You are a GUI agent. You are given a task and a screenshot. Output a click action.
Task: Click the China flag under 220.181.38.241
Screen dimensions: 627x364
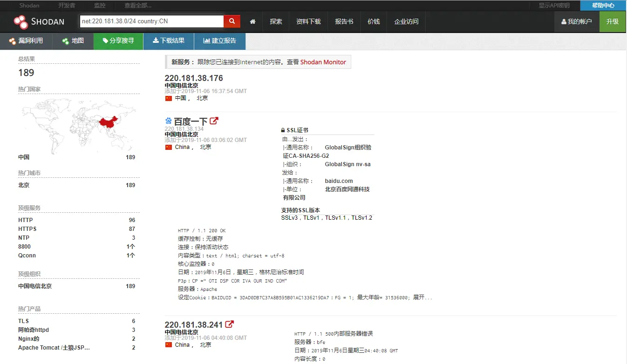[x=169, y=345]
